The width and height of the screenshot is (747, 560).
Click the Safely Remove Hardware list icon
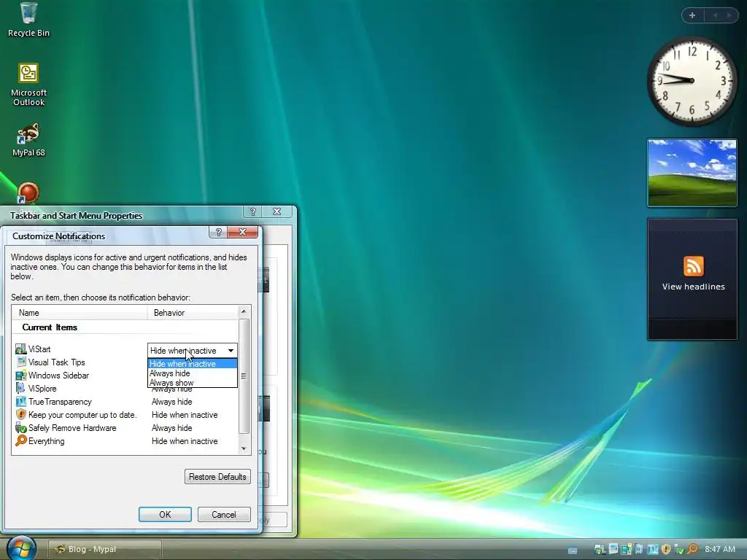tap(20, 427)
